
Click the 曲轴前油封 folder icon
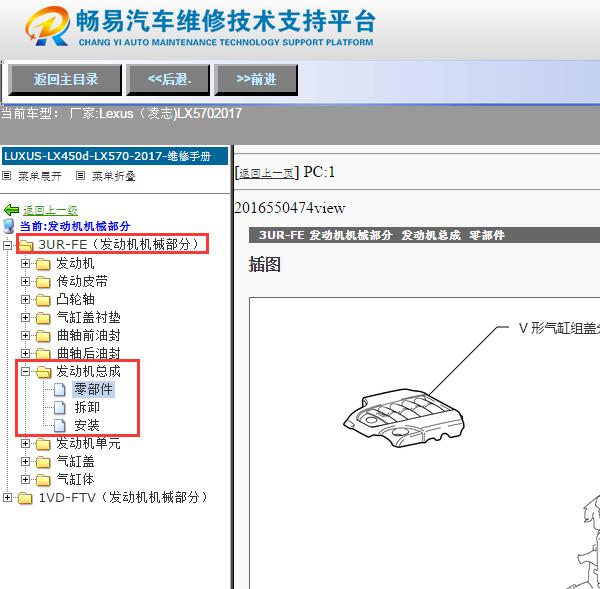[43, 336]
